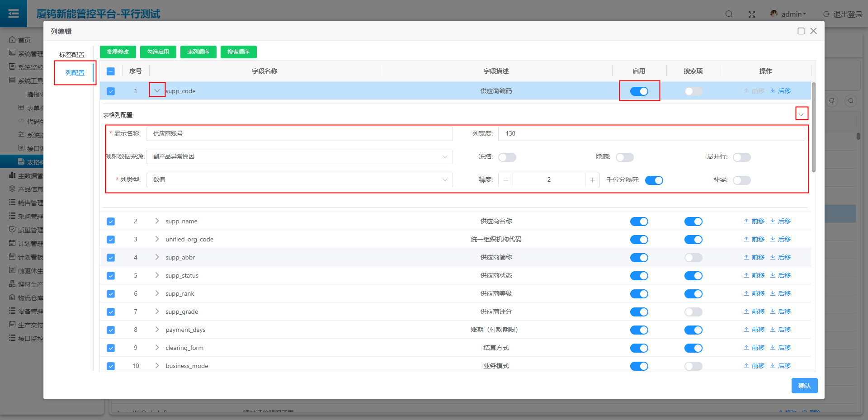This screenshot has height=420, width=868.
Task: Click the 退出登录 logout icon
Action: pyautogui.click(x=826, y=14)
